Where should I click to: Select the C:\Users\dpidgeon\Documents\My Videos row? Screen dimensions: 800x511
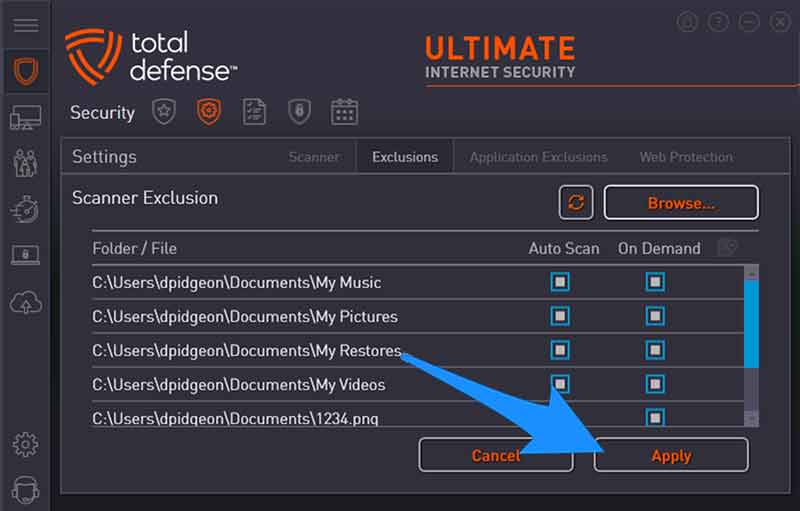[x=417, y=384]
